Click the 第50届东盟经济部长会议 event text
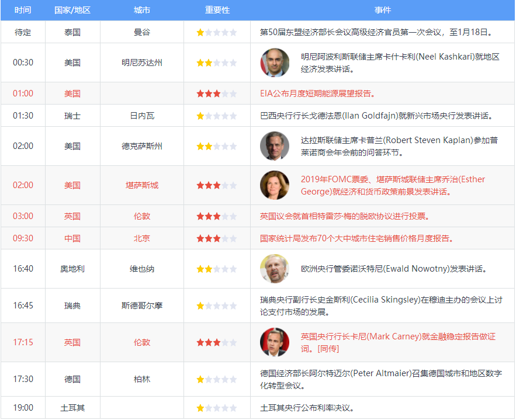Image resolution: width=516 pixels, height=420 pixels. (376, 32)
